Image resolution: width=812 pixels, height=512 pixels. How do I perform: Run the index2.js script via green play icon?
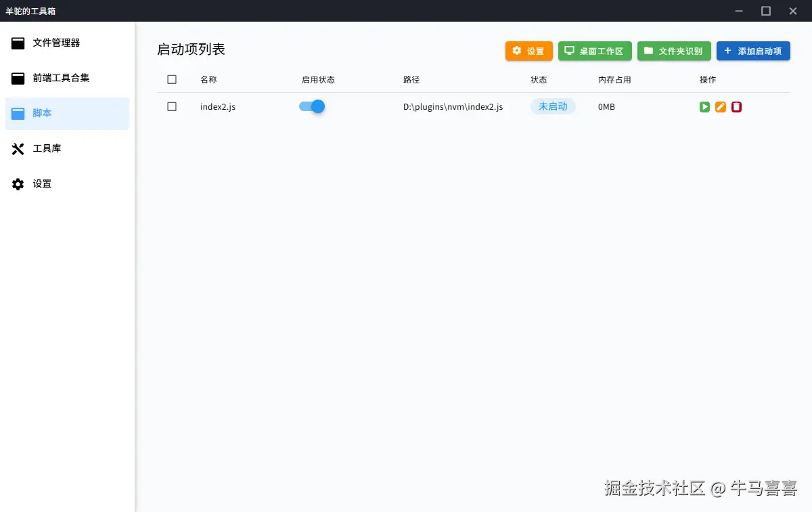point(704,106)
